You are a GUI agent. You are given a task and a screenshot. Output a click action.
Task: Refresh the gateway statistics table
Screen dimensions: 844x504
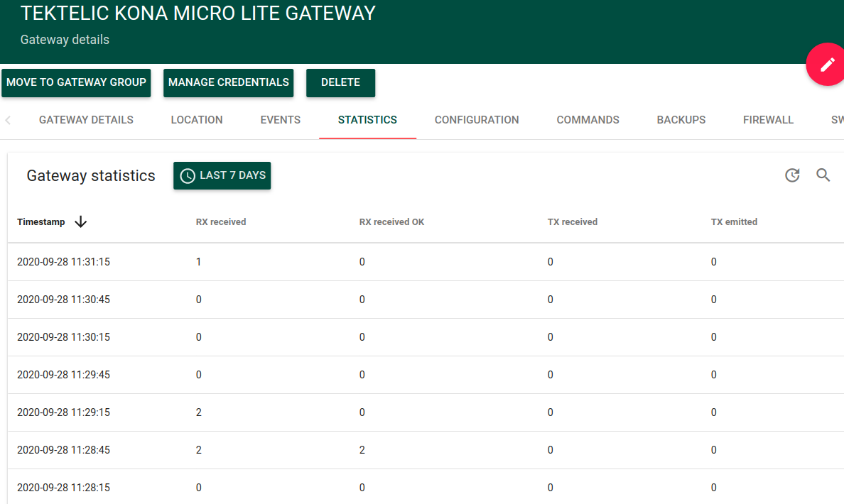point(792,175)
